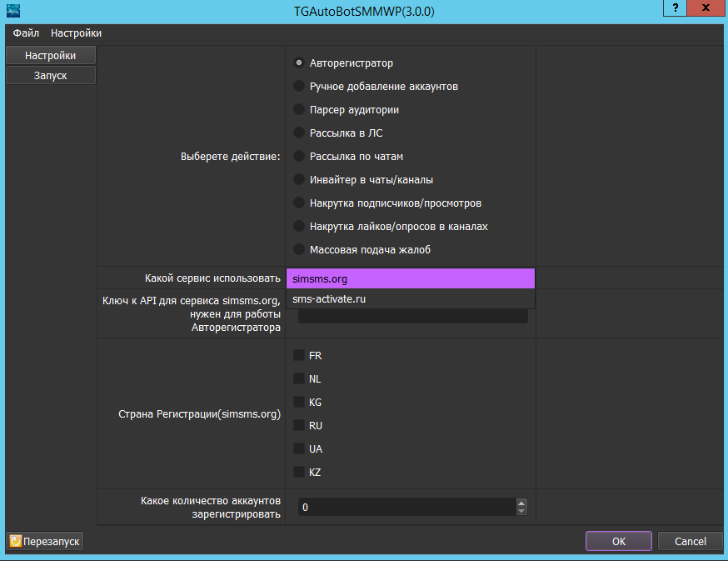
Task: Click the help question mark button
Action: pyautogui.click(x=675, y=9)
